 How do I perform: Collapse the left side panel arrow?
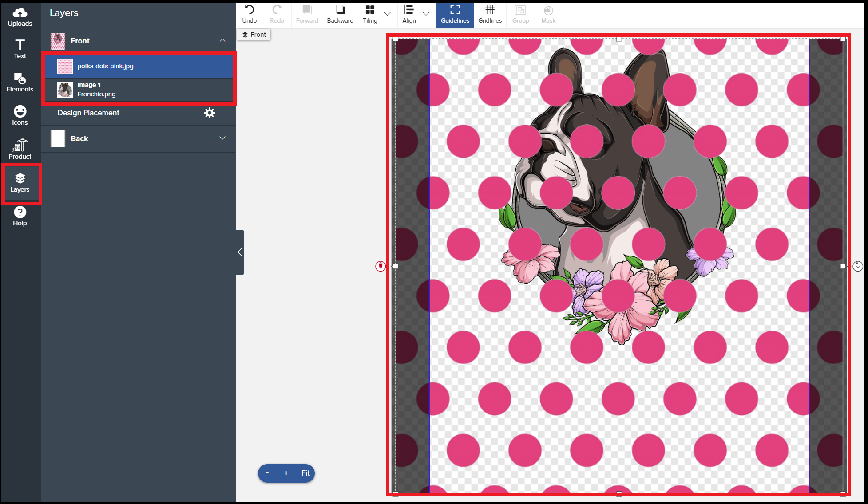pyautogui.click(x=240, y=252)
